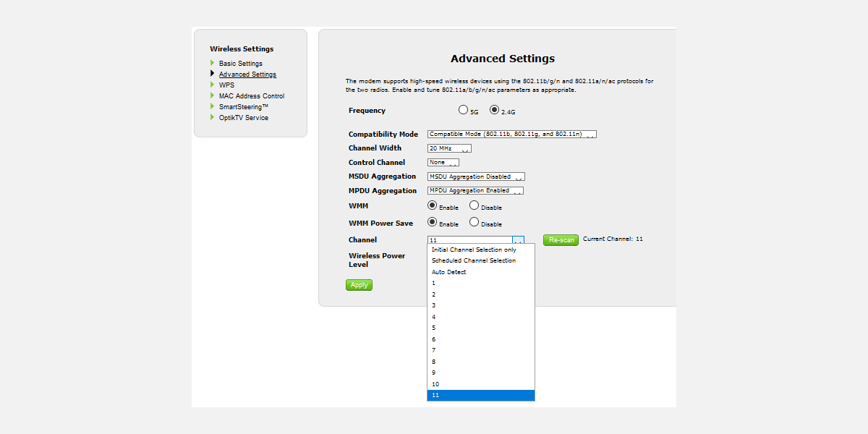Navigate to MAC Address Control settings
Viewport: 868px width, 434px height.
[251, 95]
